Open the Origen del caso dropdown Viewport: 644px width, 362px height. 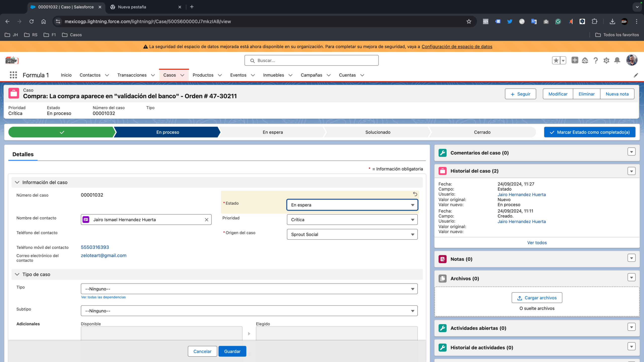tap(352, 234)
